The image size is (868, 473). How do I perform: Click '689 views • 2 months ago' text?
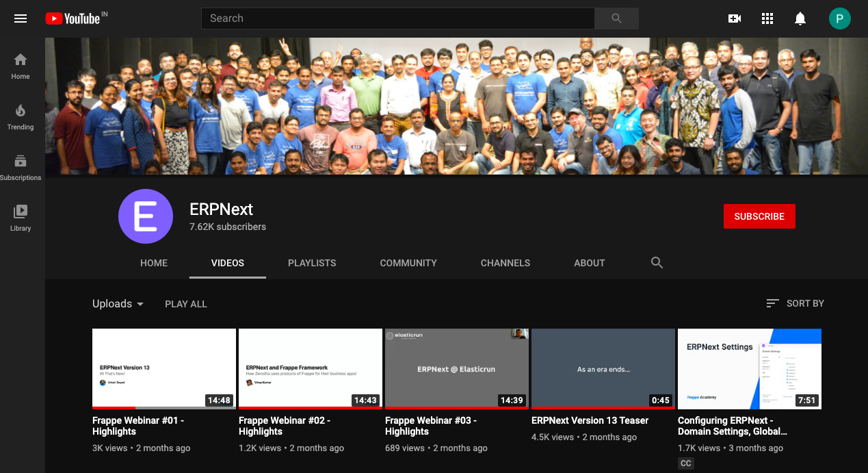coord(436,448)
